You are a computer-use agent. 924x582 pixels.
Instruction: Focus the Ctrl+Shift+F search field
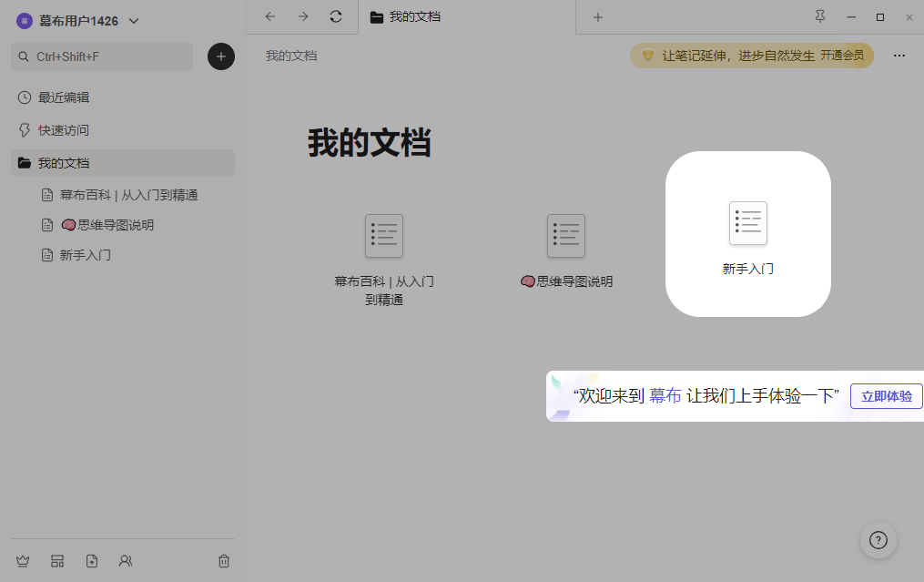(102, 56)
